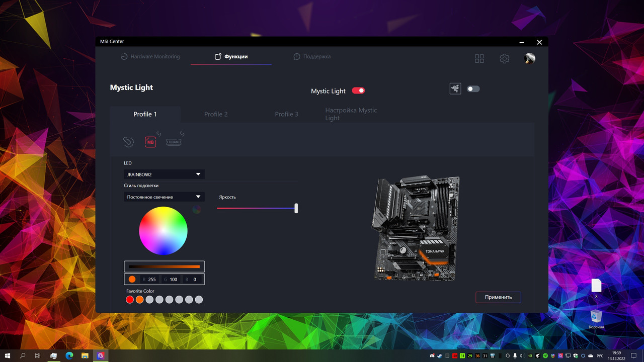Viewport: 644px width, 362px height.
Task: Open MSI Center settings gear
Action: pos(505,59)
